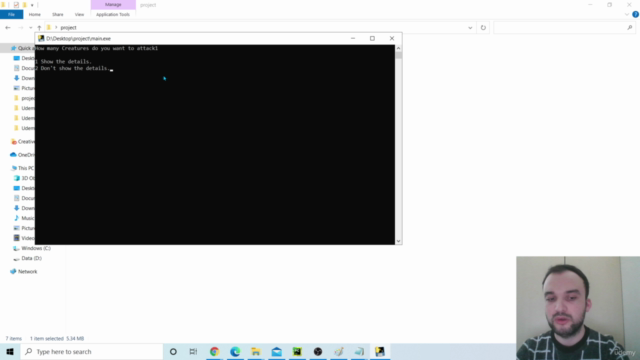
Task: Launch Google Chrome from taskbar
Action: click(214, 351)
